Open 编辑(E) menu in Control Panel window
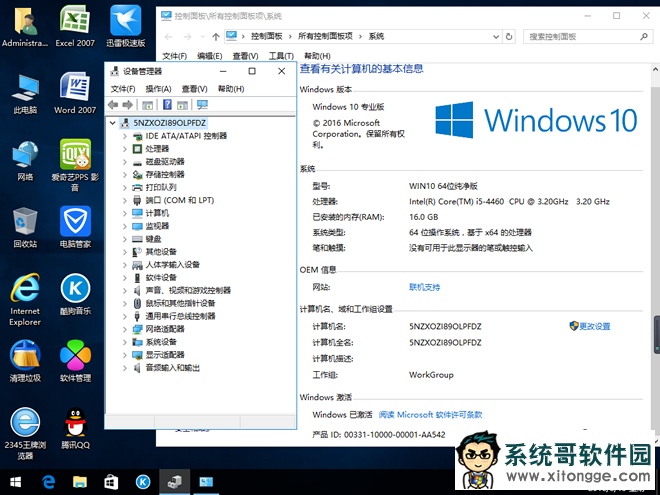This screenshot has width=660, height=495. click(x=210, y=56)
